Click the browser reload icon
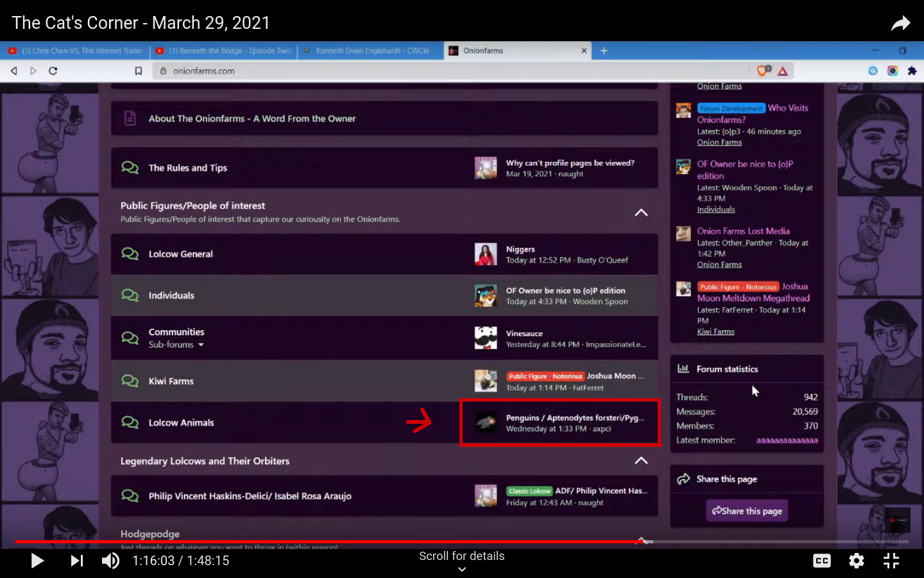 click(53, 71)
